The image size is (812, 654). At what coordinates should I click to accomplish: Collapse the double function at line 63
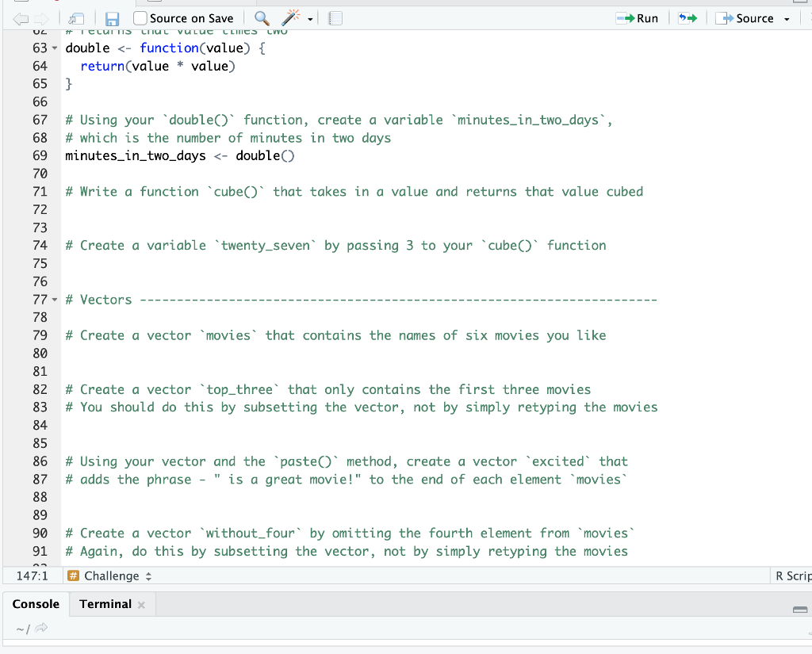coord(55,48)
